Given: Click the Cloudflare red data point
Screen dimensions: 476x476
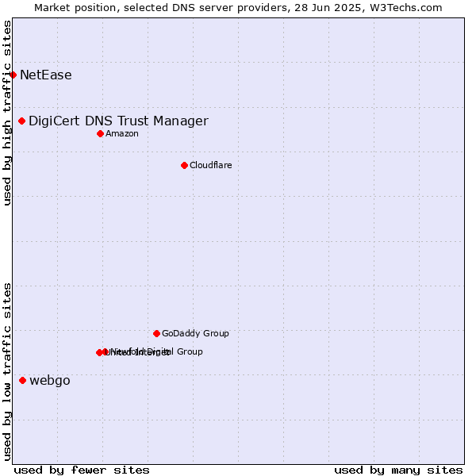Looking at the screenshot, I should (x=184, y=166).
